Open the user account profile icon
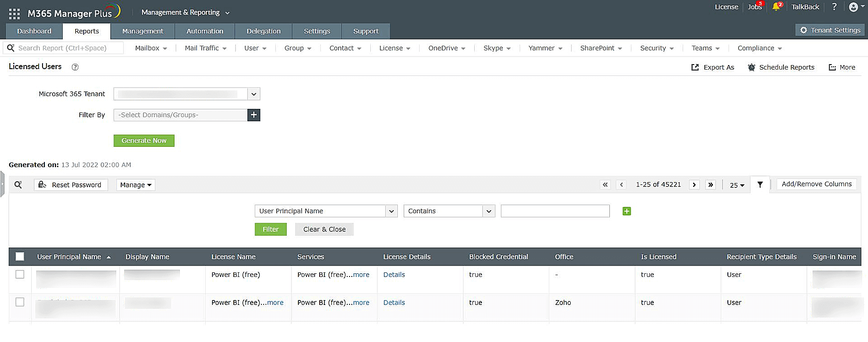 [x=854, y=7]
